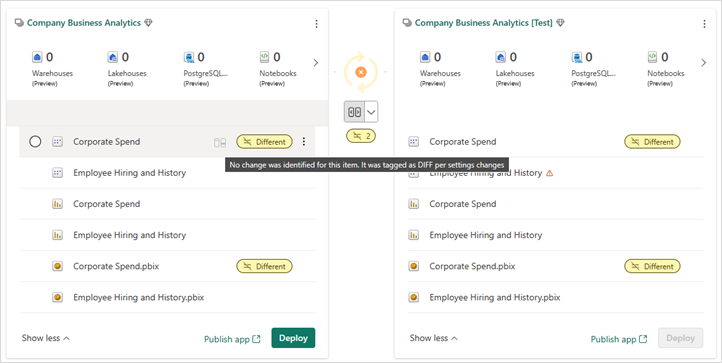Select Corporate Spend report in Test stage

555,204
